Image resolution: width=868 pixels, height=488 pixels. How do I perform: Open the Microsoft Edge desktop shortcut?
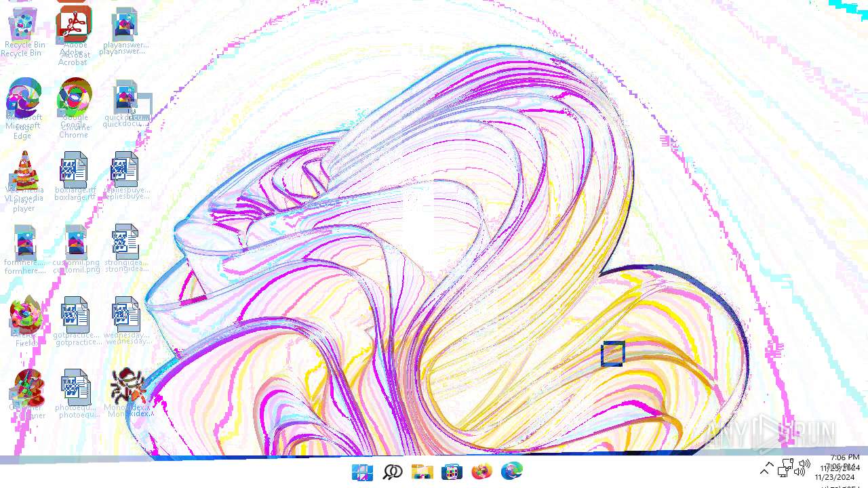point(24,108)
